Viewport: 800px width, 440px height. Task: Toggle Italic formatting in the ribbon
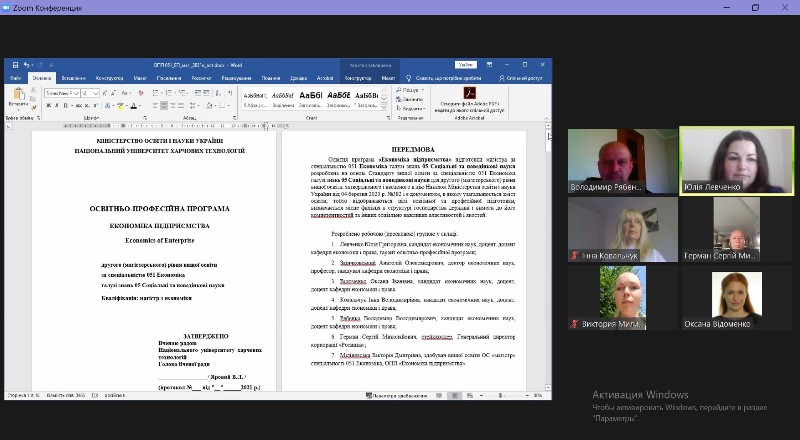coord(55,105)
